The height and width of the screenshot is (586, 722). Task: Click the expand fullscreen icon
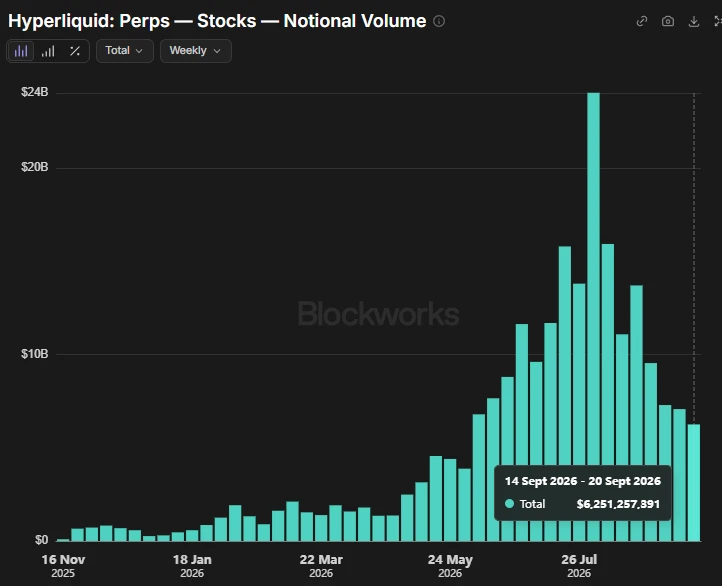718,21
